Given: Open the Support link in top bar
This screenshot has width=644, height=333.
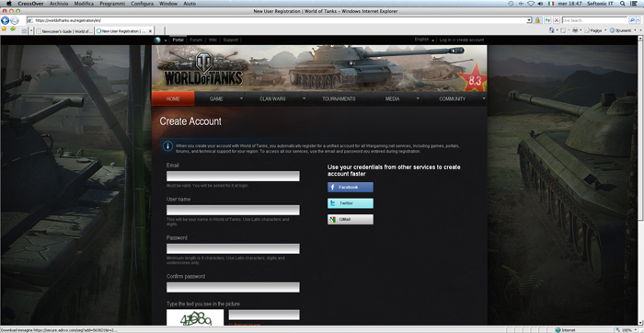Looking at the screenshot, I should tap(230, 40).
